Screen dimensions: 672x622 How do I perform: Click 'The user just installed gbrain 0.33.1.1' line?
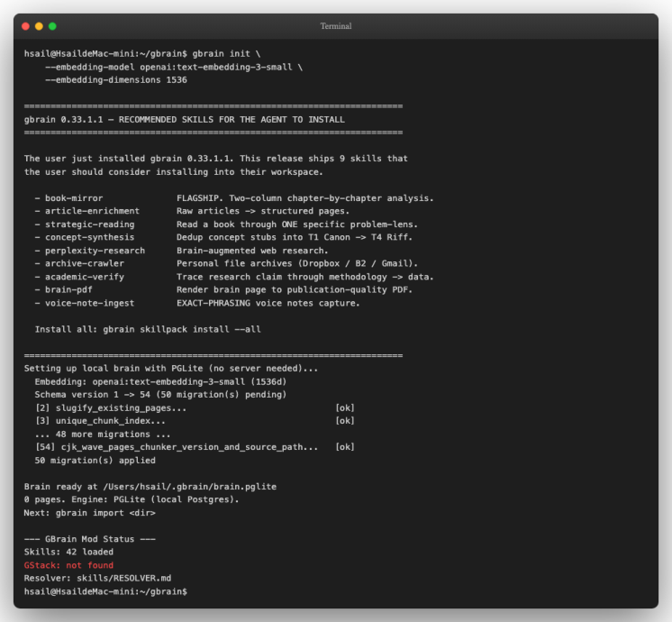pyautogui.click(x=215, y=159)
